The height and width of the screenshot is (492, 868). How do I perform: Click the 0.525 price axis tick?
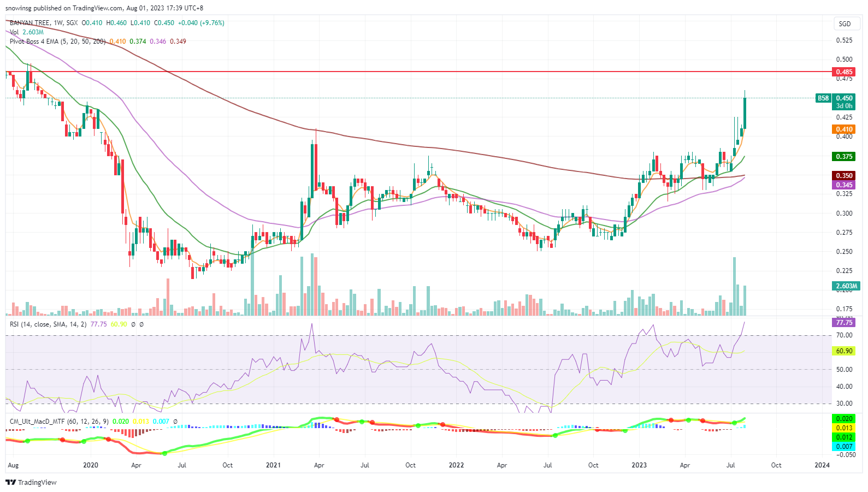tap(844, 40)
